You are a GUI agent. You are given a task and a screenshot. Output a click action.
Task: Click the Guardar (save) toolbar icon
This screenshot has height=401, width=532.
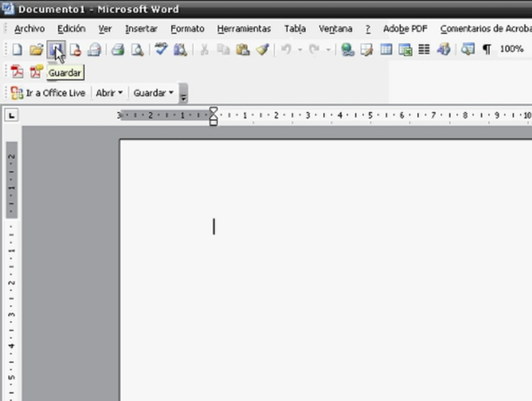(56, 50)
